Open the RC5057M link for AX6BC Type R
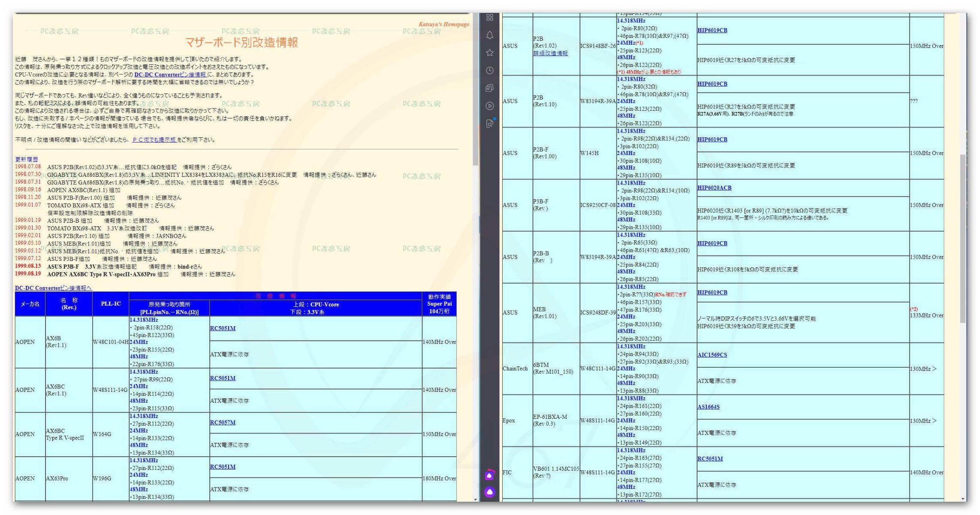Screen dimensions: 980x515 coord(223,422)
